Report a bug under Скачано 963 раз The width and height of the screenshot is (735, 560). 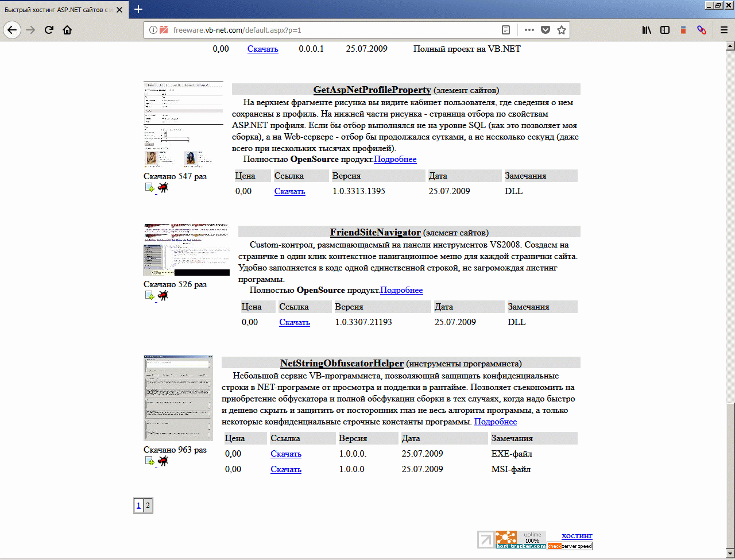point(163,461)
